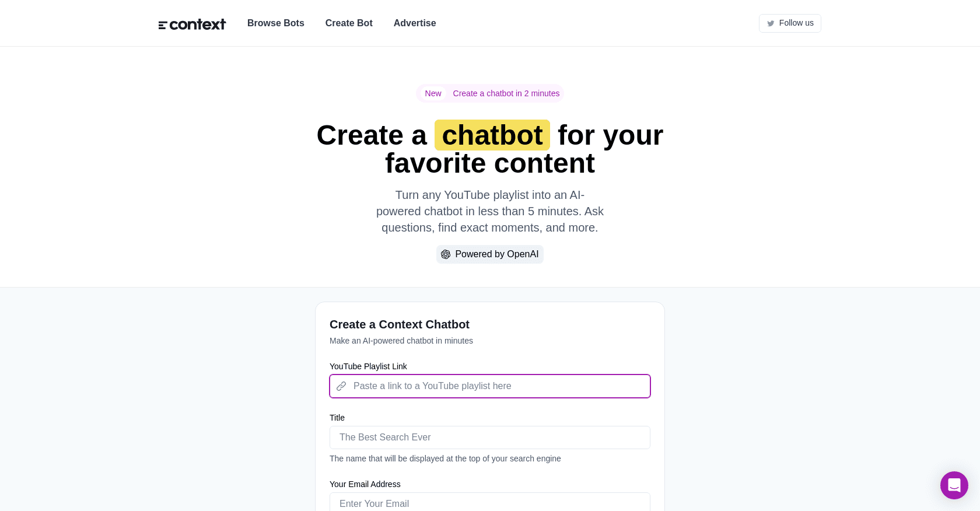Click the New badge pill

(x=433, y=93)
